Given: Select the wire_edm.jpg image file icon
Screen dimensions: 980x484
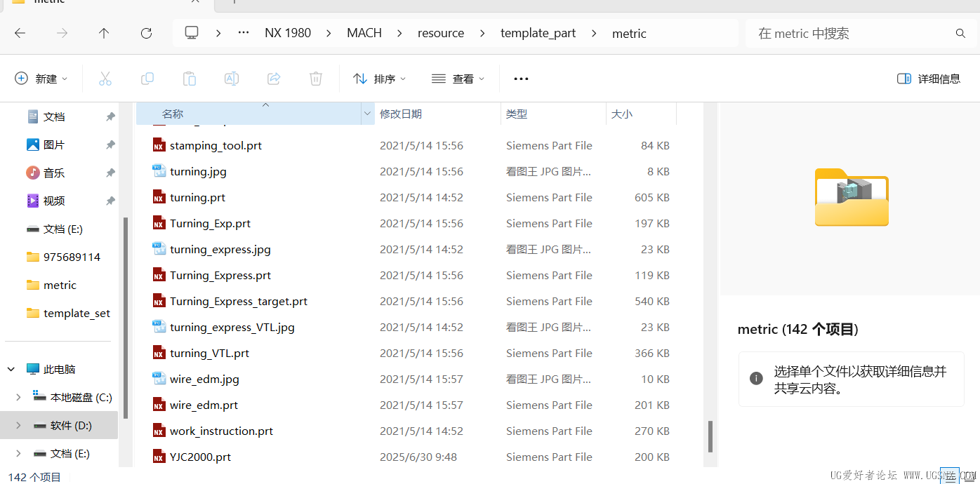Looking at the screenshot, I should 159,379.
